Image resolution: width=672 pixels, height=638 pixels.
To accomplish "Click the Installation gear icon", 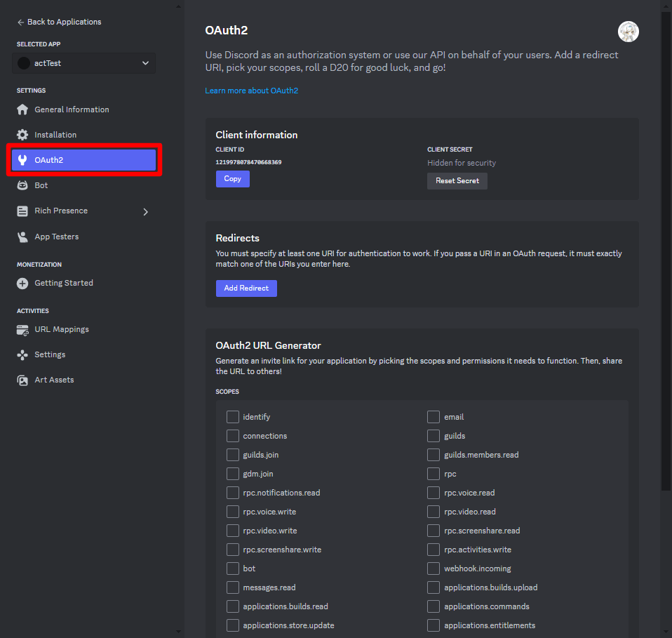I will pos(22,135).
